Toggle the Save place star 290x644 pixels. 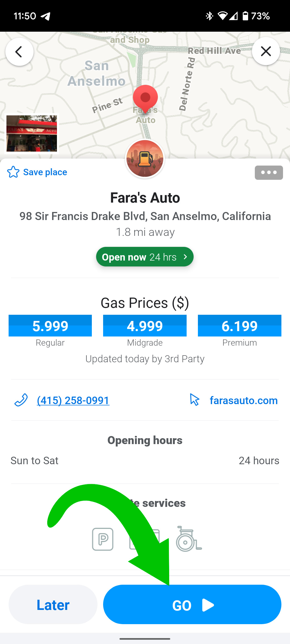click(13, 172)
